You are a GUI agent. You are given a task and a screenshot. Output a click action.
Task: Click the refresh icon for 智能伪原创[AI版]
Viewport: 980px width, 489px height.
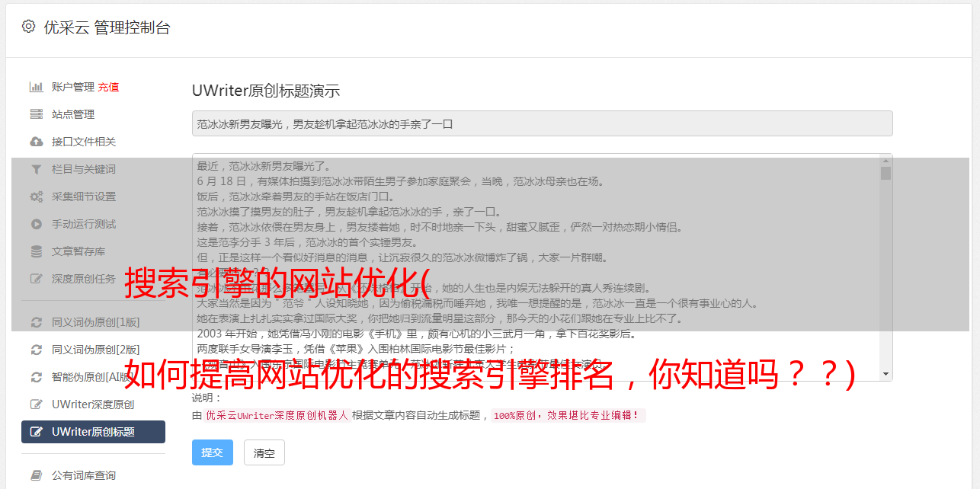(36, 377)
